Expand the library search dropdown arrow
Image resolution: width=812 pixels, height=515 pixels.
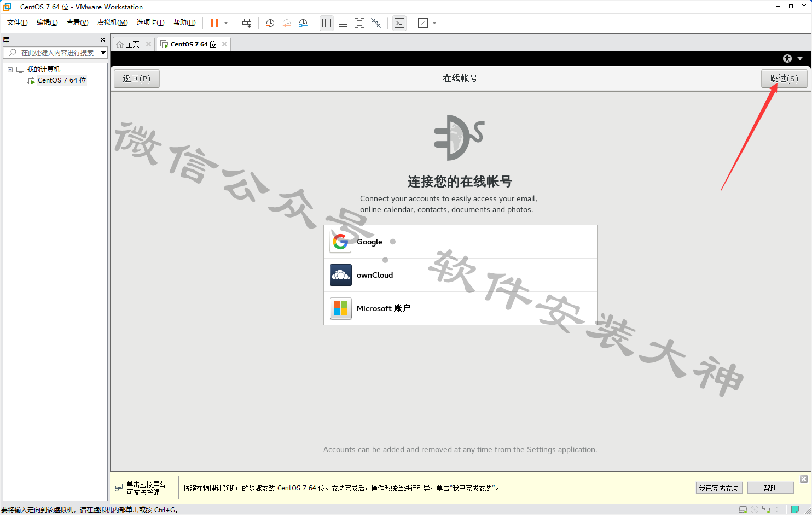point(103,52)
